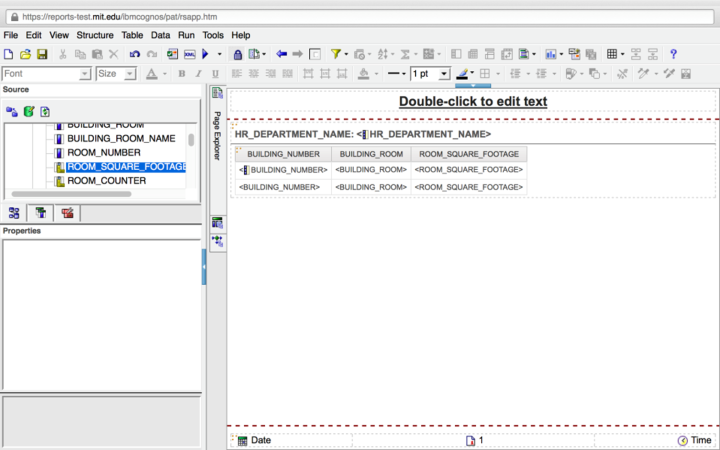Click the Filters funnel icon
720x450 pixels.
tap(336, 54)
